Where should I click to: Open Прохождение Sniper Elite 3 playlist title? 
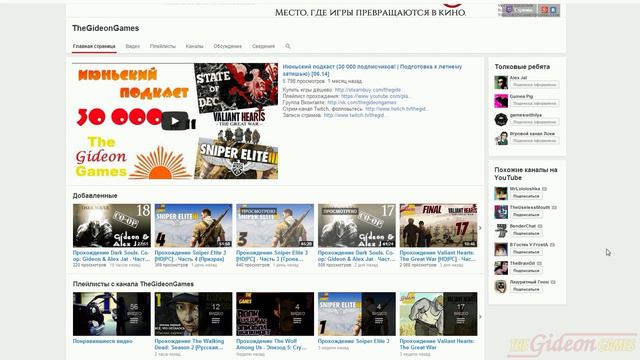[353, 341]
